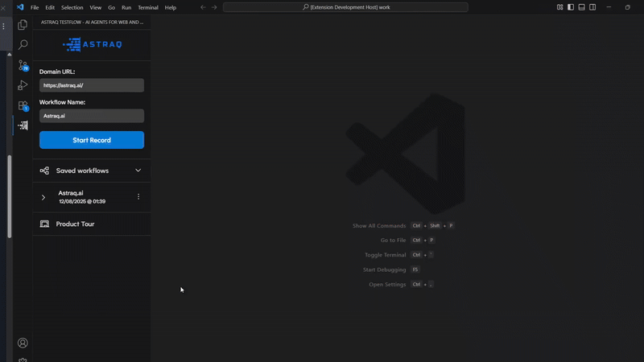Open the File menu
The height and width of the screenshot is (362, 644).
click(35, 7)
